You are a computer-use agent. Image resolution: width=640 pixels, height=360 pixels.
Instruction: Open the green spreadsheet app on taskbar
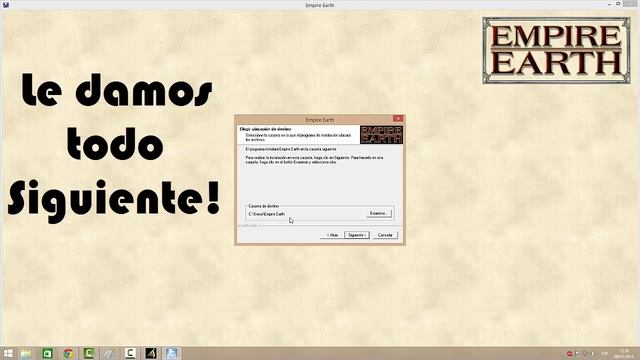pos(47,353)
